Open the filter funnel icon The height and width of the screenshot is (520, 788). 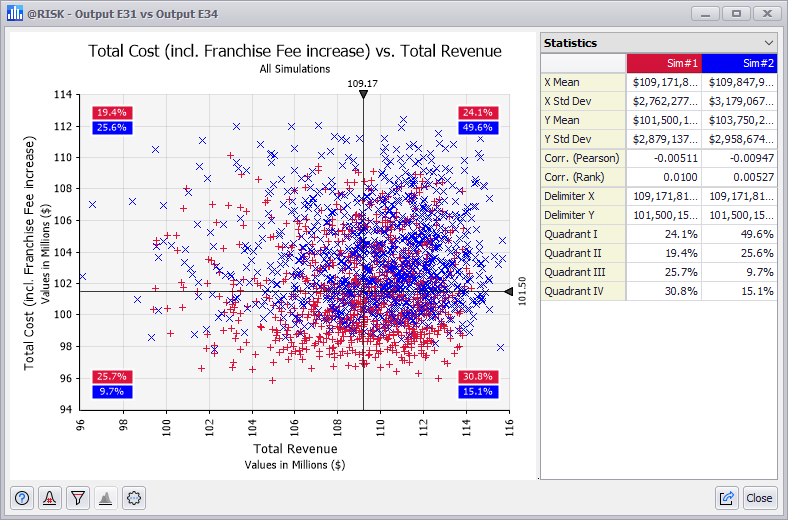click(78, 497)
